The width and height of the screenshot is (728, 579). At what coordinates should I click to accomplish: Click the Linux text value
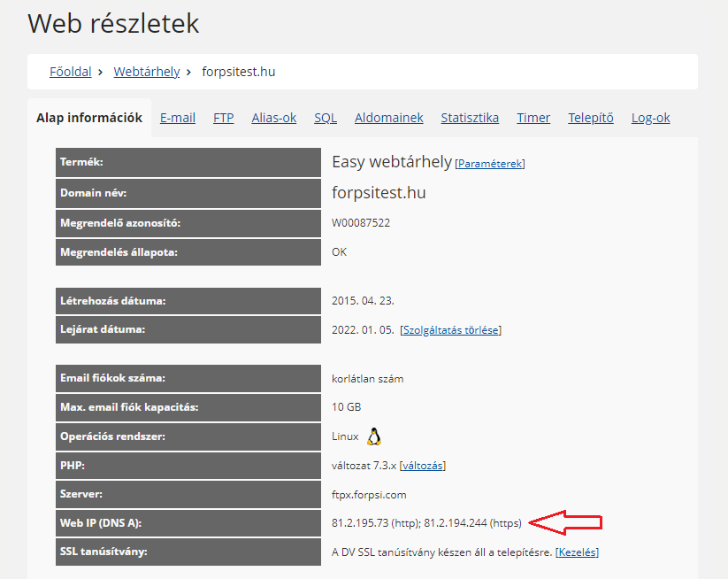346,436
